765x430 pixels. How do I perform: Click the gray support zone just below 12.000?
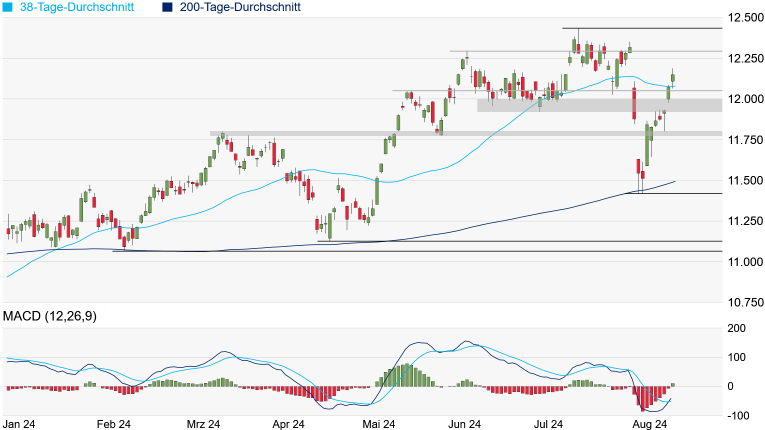coord(598,105)
